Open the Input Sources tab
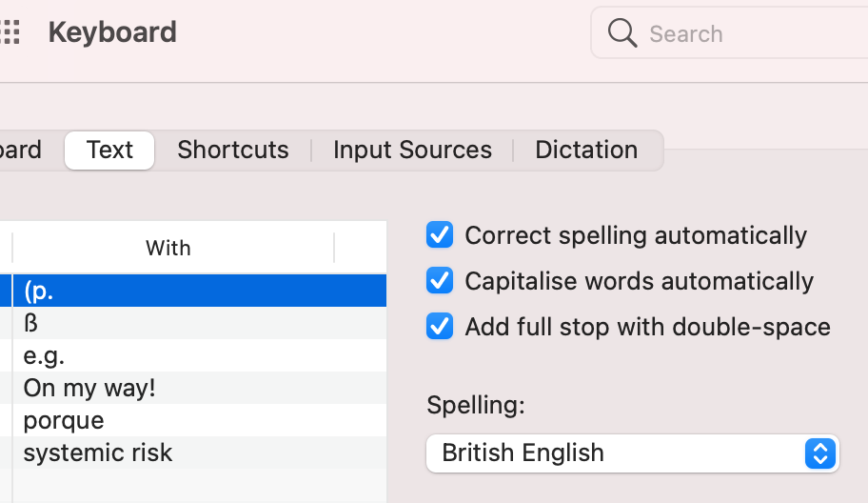 tap(412, 151)
